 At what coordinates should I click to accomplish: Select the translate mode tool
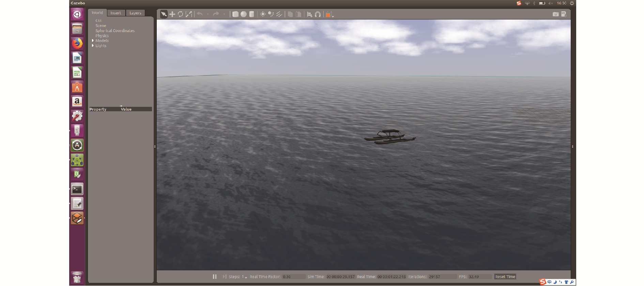pos(172,14)
